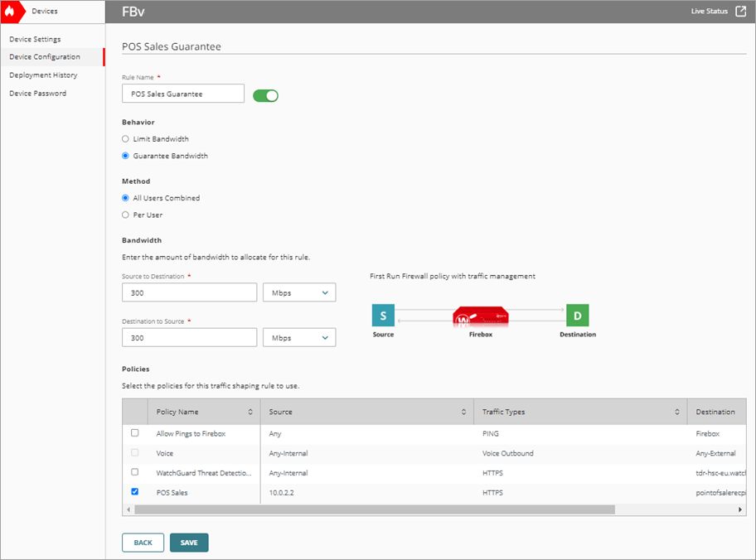Click the SAVE button
The width and height of the screenshot is (756, 560).
click(188, 543)
